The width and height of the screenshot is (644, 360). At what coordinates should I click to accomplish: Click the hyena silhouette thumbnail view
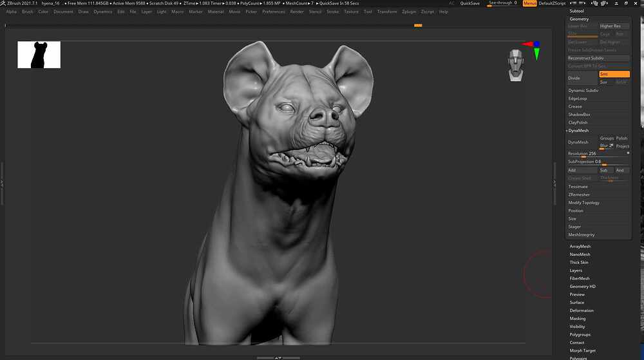(x=39, y=55)
